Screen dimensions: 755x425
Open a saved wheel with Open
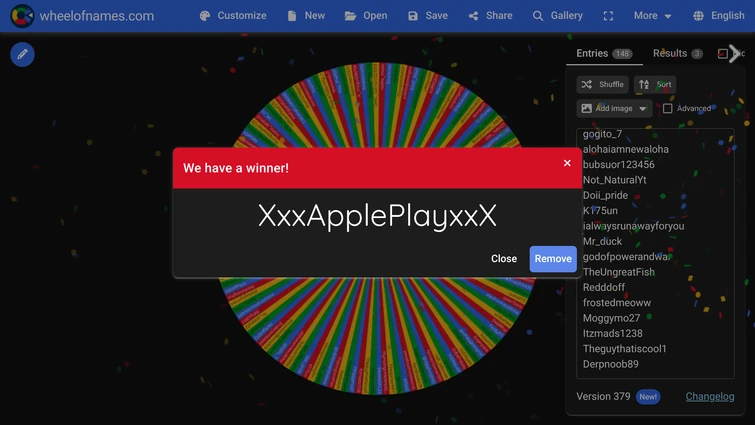tap(366, 16)
